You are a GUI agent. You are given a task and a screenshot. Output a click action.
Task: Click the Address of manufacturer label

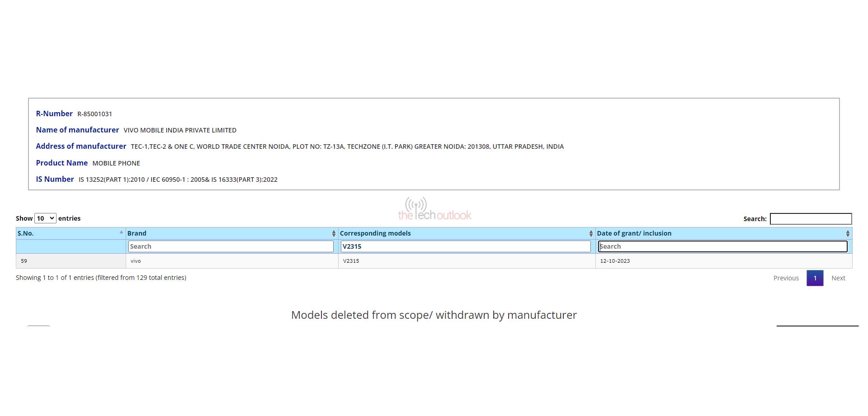click(x=81, y=146)
